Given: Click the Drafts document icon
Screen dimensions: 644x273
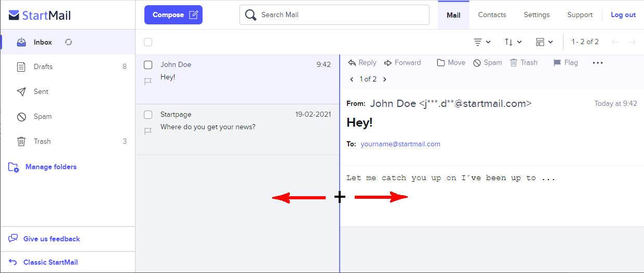Looking at the screenshot, I should pyautogui.click(x=21, y=67).
